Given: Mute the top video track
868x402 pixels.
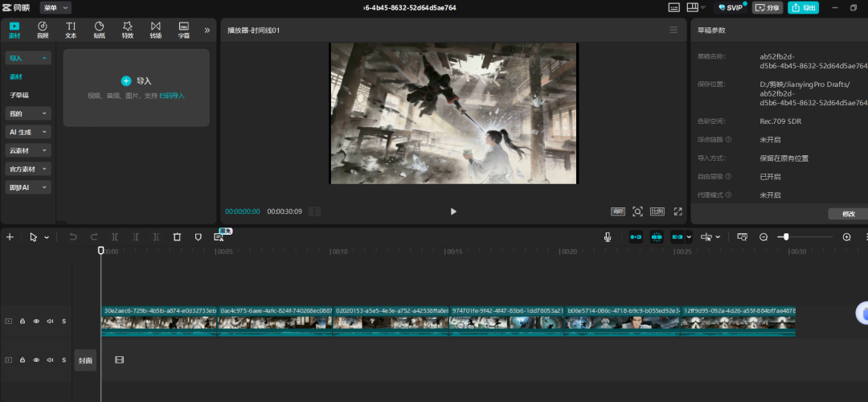Looking at the screenshot, I should coord(51,321).
